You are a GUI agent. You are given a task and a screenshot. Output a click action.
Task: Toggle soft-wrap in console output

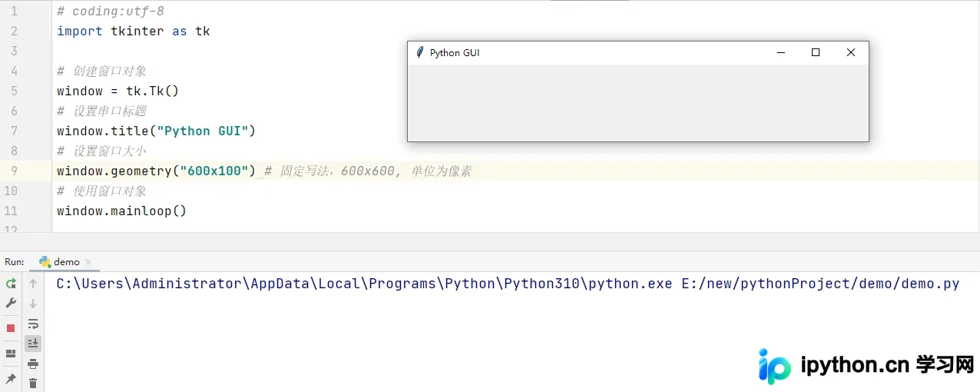pos(33,324)
